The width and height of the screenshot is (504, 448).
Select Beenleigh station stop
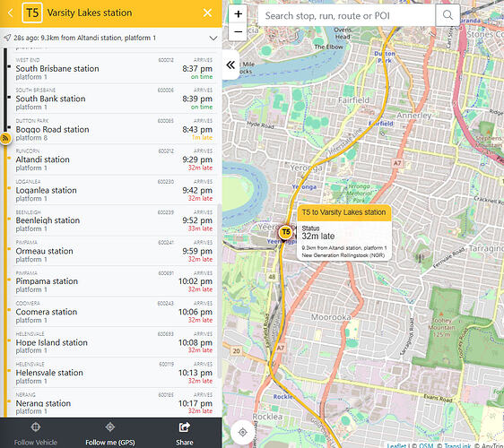coord(115,220)
